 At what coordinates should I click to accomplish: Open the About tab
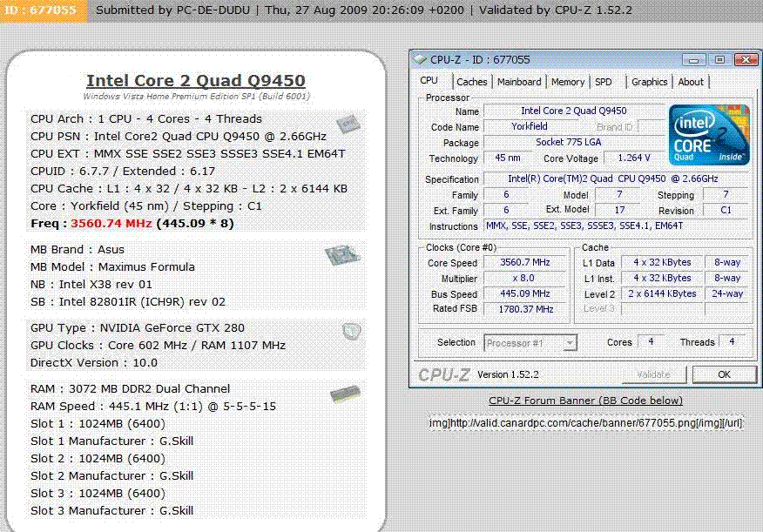tap(691, 82)
